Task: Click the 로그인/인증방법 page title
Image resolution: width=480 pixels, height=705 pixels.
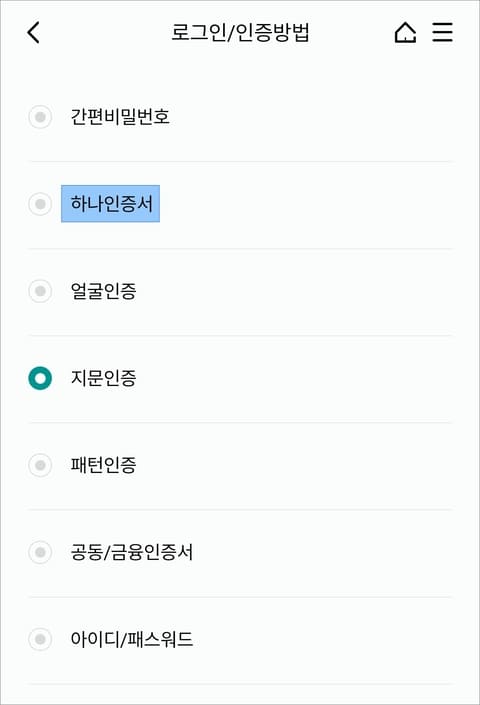Action: coord(240,32)
